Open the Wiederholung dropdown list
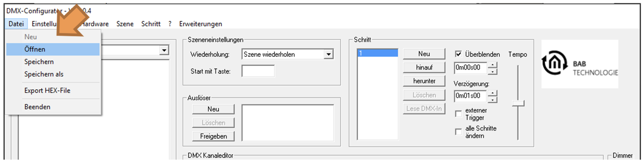 pos(328,54)
